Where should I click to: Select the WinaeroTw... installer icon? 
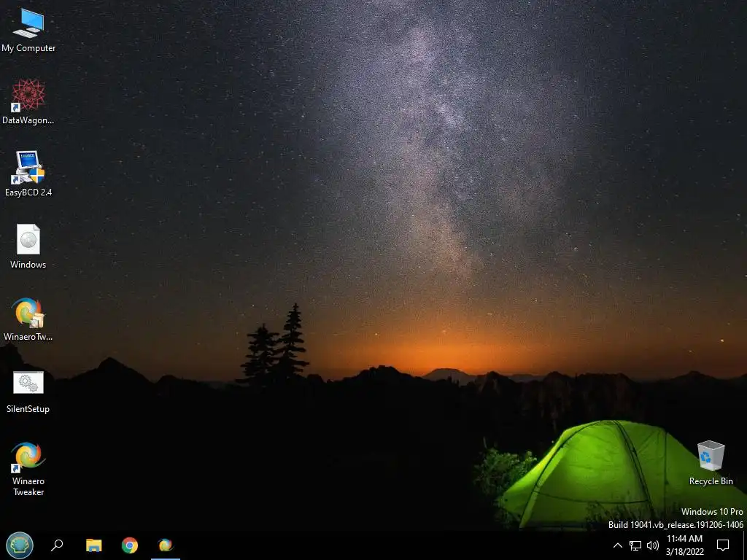point(28,319)
